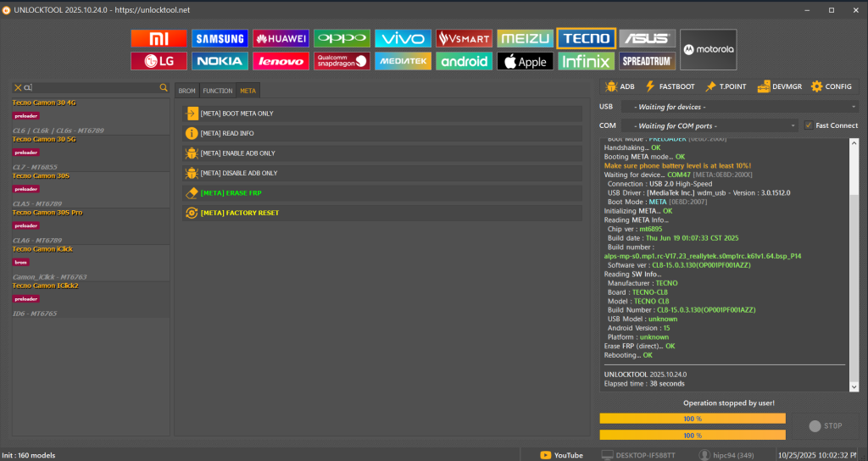
Task: Choose the ASUS brand logo
Action: [647, 38]
